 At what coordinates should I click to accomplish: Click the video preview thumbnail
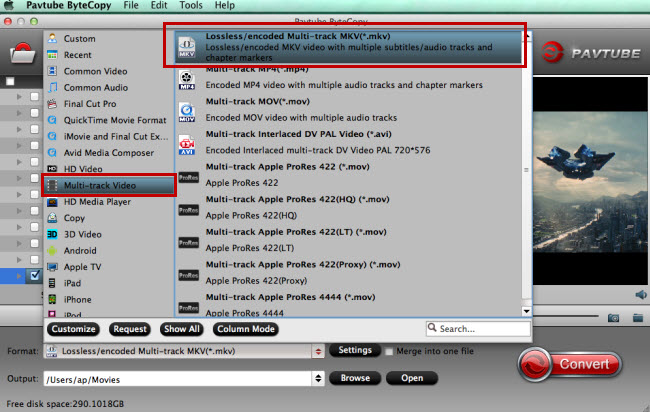pos(590,181)
